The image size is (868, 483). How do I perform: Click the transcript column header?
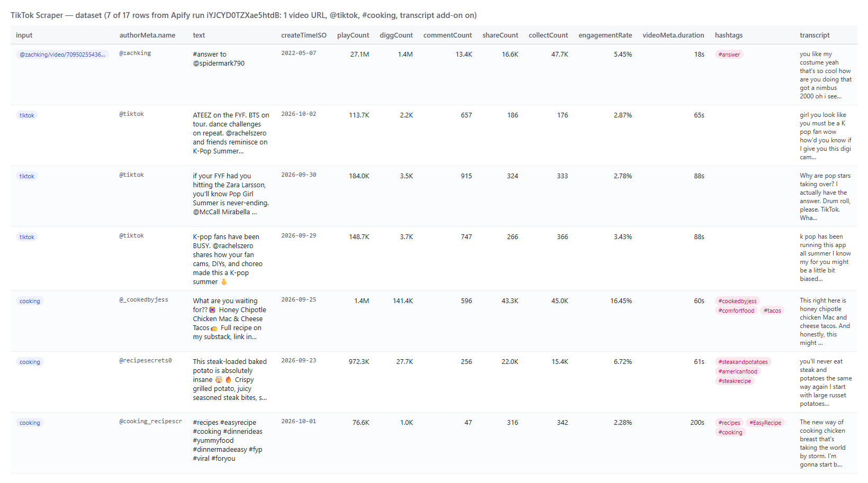pos(815,35)
